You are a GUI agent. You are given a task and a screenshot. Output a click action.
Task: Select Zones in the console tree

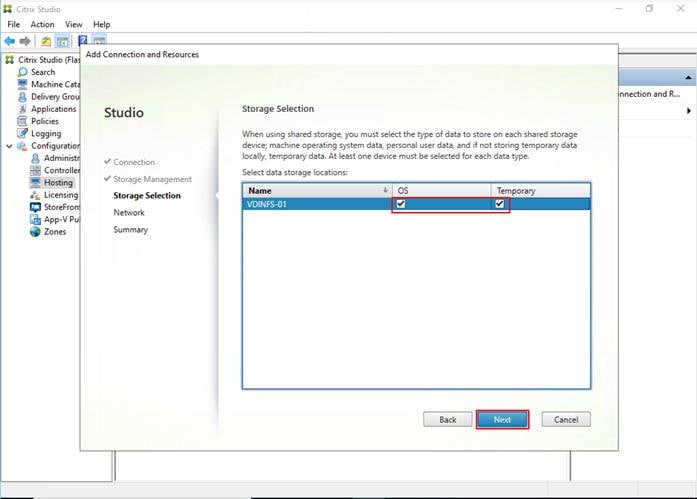point(55,232)
